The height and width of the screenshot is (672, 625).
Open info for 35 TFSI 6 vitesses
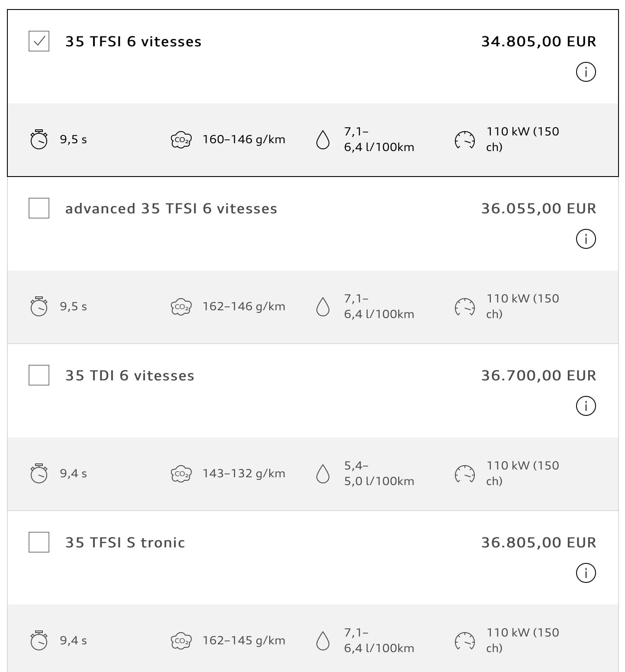[586, 72]
